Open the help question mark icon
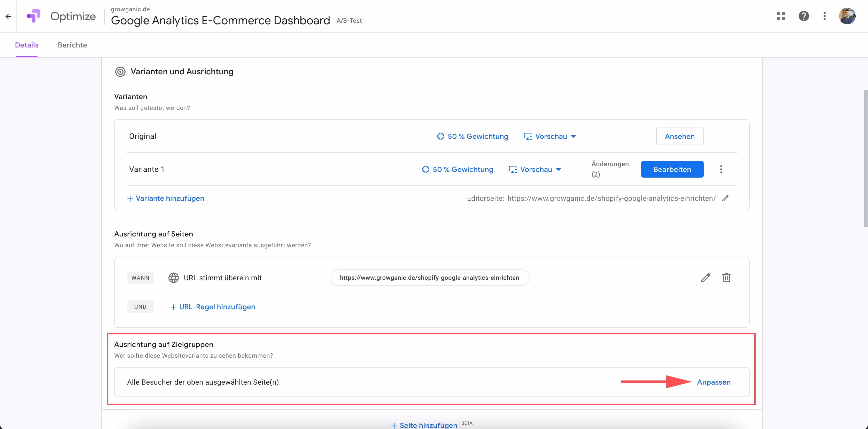Image resolution: width=868 pixels, height=429 pixels. pyautogui.click(x=804, y=16)
